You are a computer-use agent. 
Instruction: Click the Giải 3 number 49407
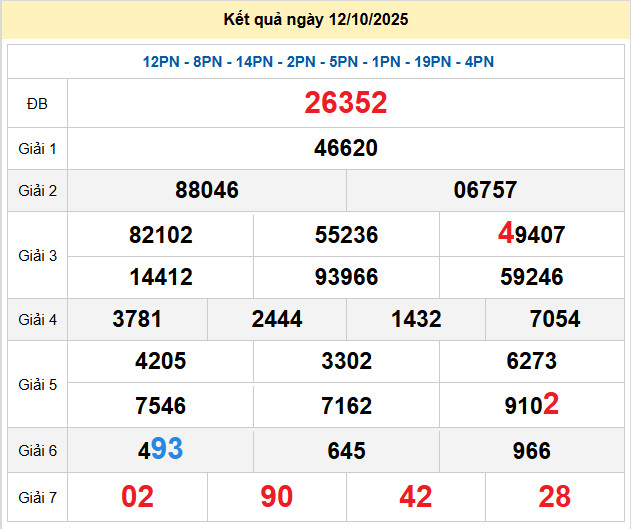point(532,235)
